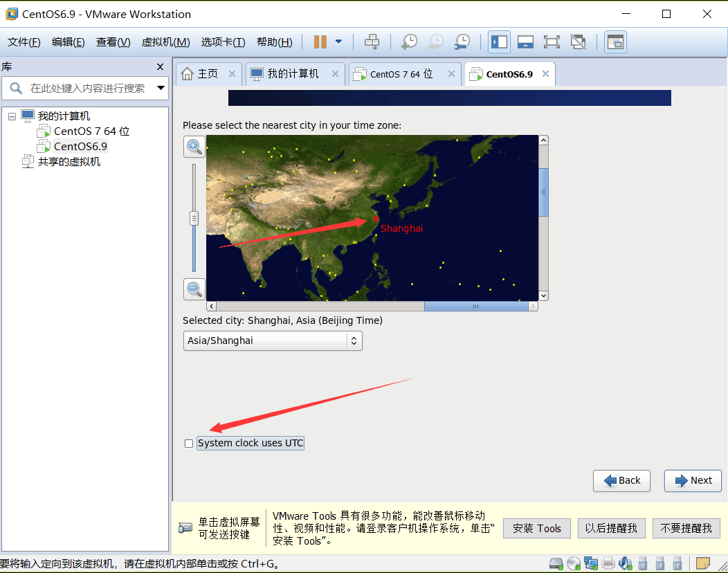Click the home icon on the 主页 tab
Image resolution: width=728 pixels, height=573 pixels.
187,74
